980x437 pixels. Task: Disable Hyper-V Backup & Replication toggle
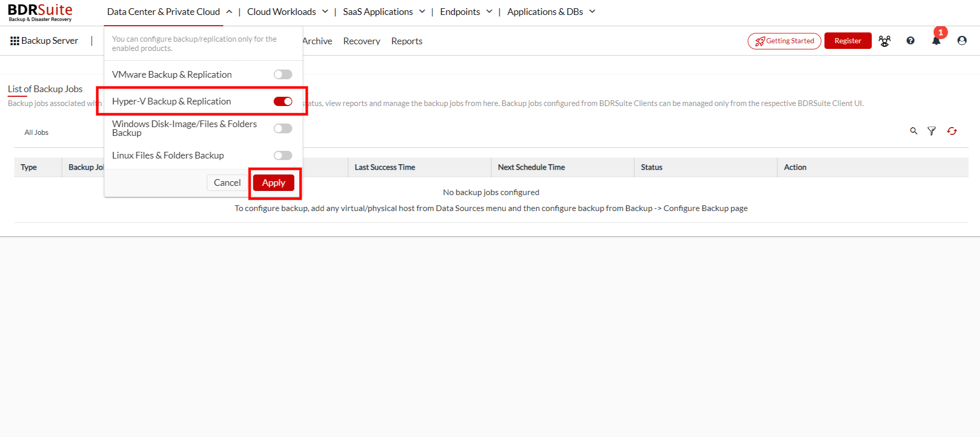[x=283, y=101]
